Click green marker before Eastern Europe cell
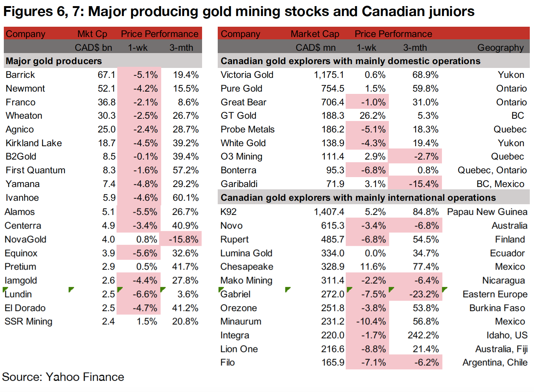 coord(444,290)
